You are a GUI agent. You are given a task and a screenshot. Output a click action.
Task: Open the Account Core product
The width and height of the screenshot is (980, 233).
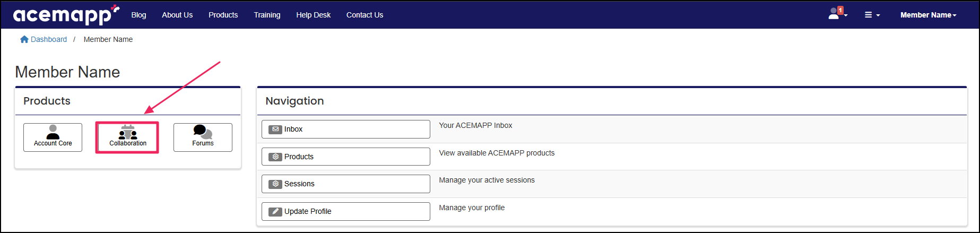coord(53,137)
